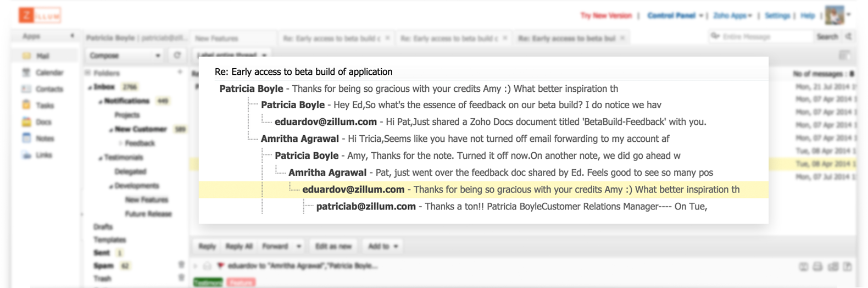The image size is (868, 288).
Task: Open the Tasks app icon
Action: point(26,105)
